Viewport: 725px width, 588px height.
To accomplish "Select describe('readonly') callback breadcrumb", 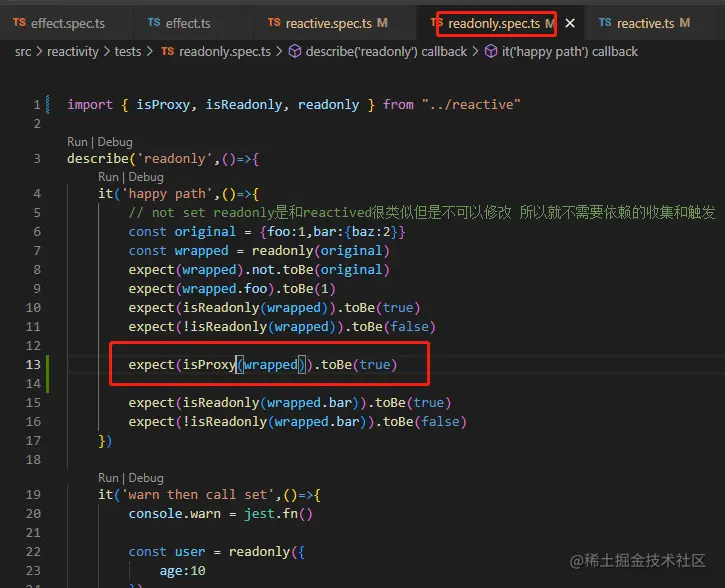I will pyautogui.click(x=386, y=51).
